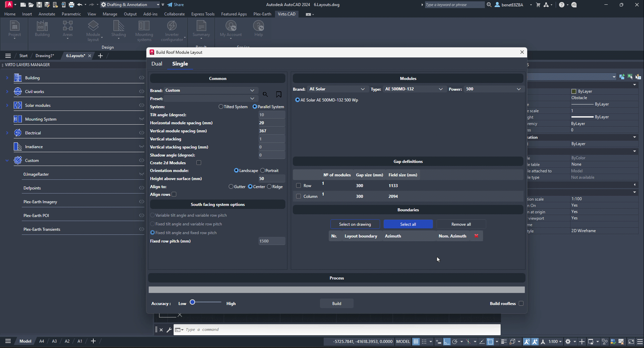Click the Irradiance layer icon
Screen dimensions: 644x348
[18, 147]
